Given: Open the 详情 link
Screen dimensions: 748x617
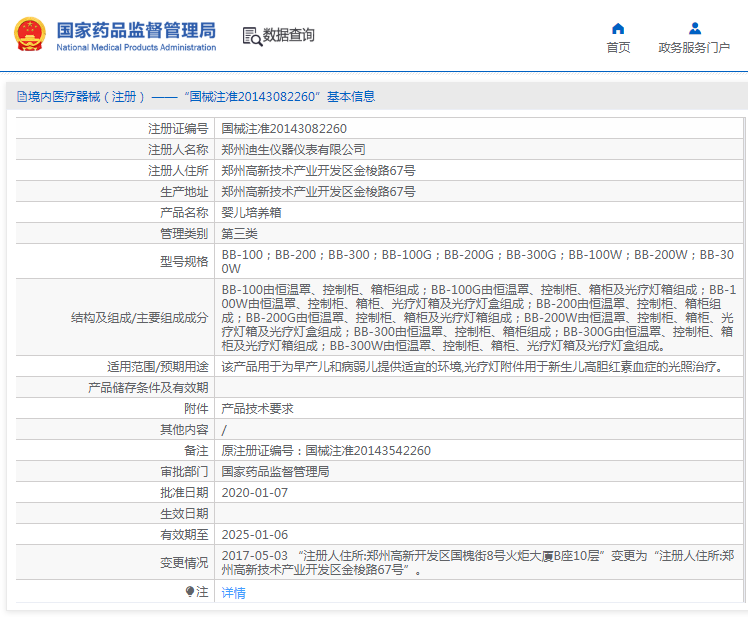Looking at the screenshot, I should 233,593.
